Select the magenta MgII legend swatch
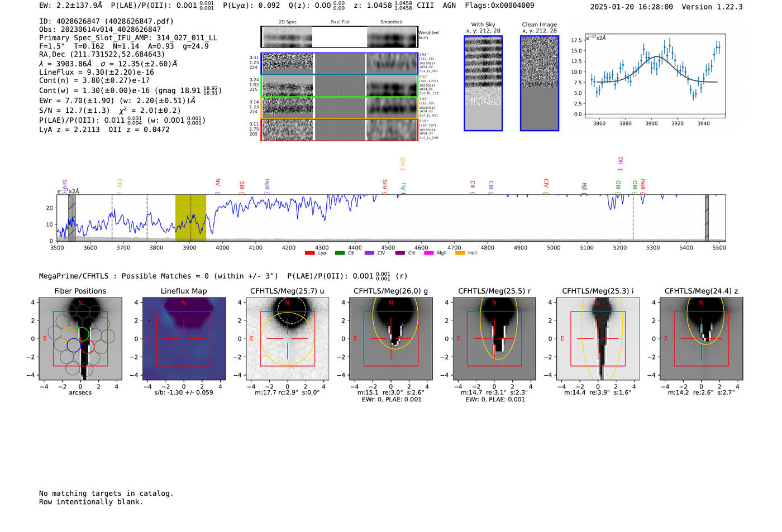Screen dimensions: 782x532 (429, 253)
